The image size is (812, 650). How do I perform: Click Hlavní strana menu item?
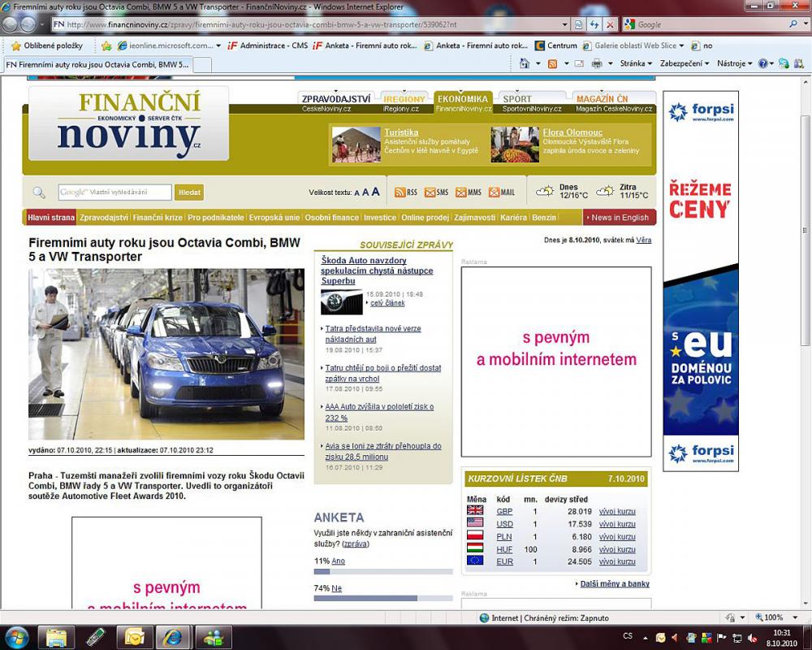50,218
